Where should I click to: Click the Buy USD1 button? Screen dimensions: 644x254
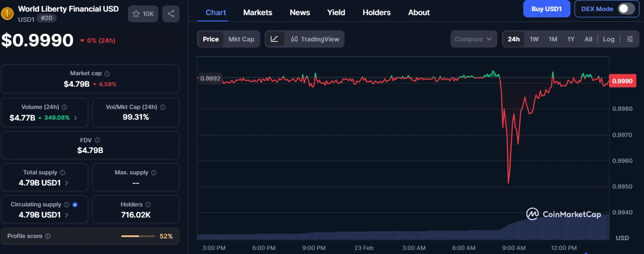(546, 9)
